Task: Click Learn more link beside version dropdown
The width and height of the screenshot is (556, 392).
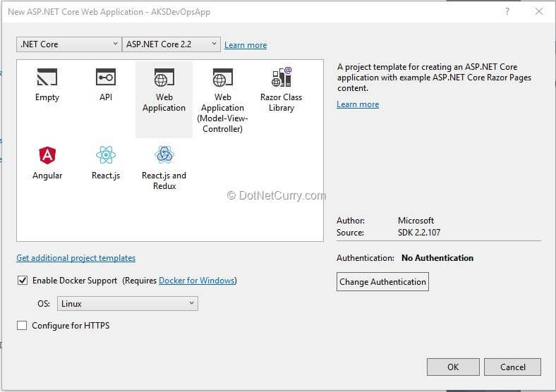Action: coord(246,45)
